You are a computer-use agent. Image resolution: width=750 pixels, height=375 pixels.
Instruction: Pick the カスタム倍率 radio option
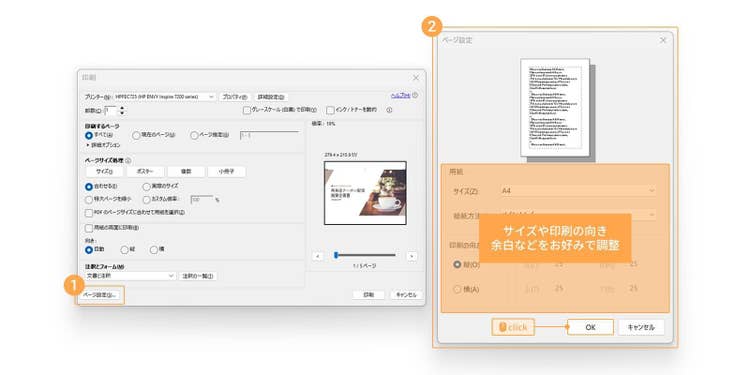point(146,199)
